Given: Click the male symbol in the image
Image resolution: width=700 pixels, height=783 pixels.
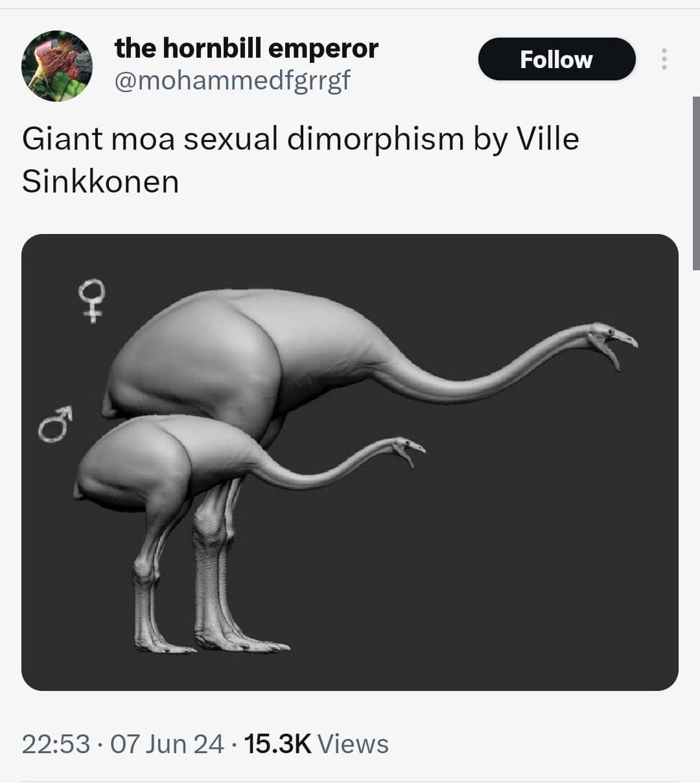Looking at the screenshot, I should 54,425.
